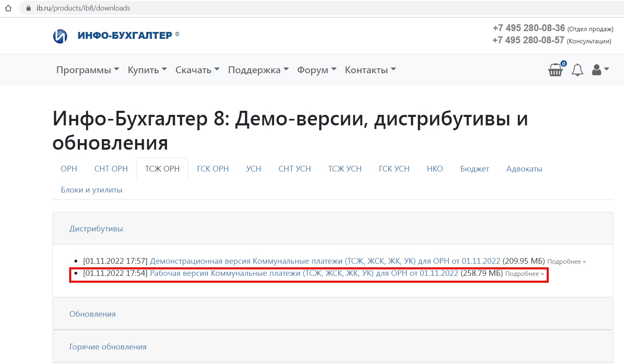The image size is (624, 364).
Task: Switch to the СНТ УСН tab
Action: click(295, 169)
